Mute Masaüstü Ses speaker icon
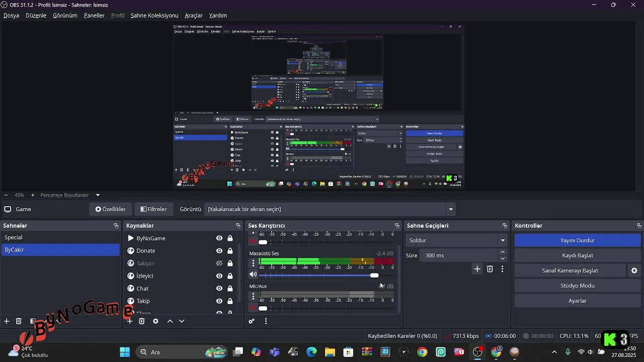644x362 pixels. point(253,275)
